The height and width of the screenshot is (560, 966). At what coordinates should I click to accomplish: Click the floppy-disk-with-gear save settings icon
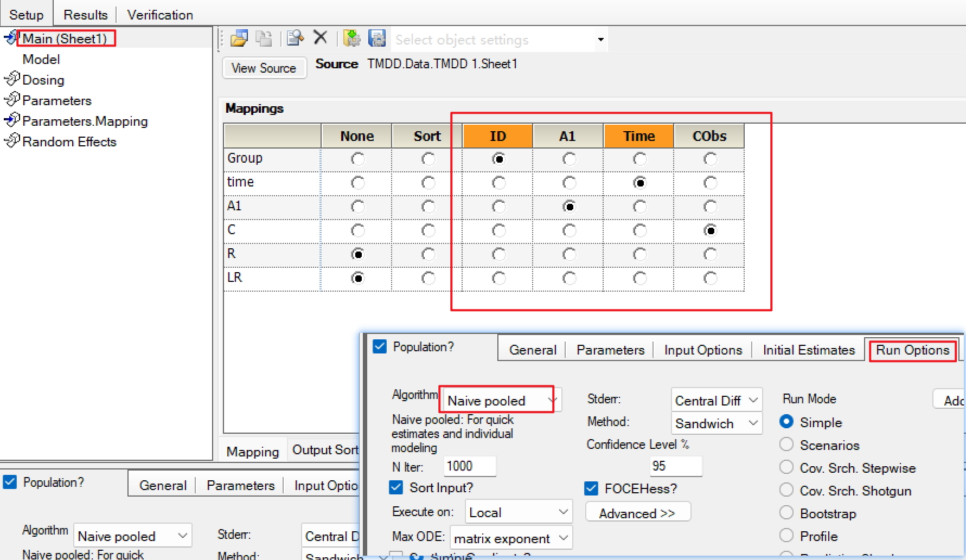coord(377,38)
